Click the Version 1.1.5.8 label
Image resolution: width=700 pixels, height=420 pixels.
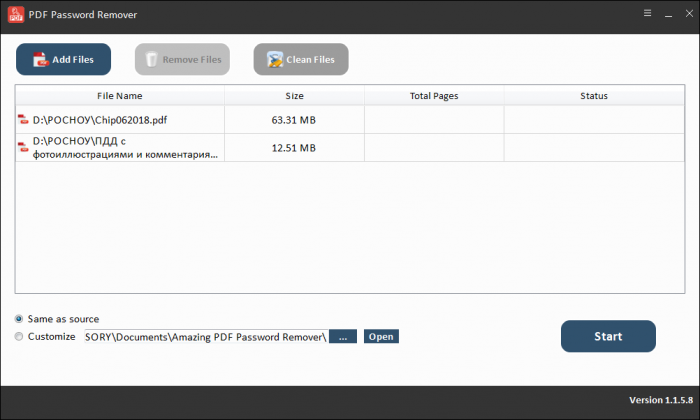(661, 400)
